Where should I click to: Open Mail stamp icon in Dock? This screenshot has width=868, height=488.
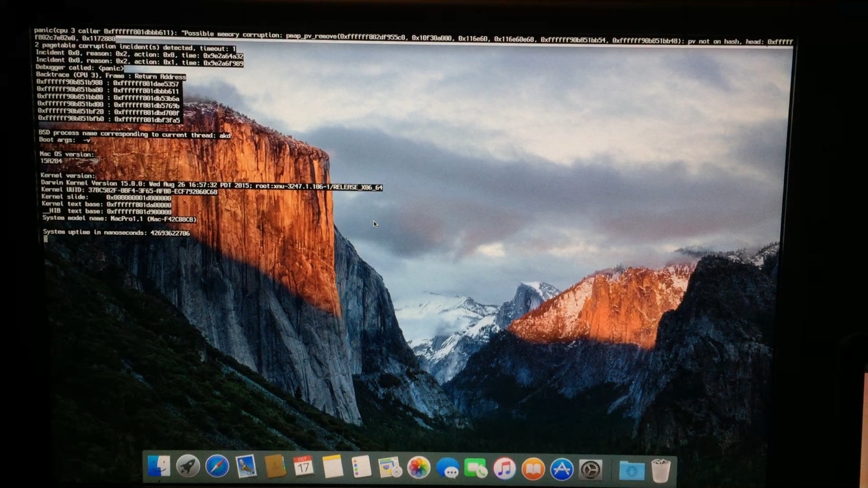tap(246, 467)
